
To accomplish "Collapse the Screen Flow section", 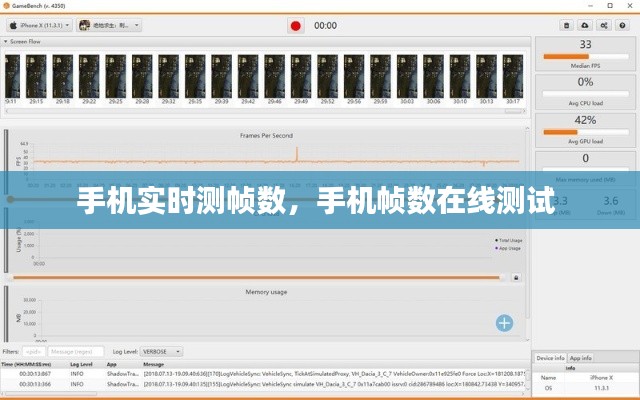I will [x=5, y=42].
